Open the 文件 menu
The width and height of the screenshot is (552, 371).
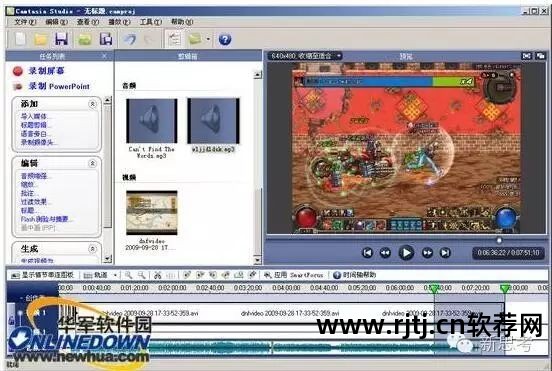click(x=25, y=22)
